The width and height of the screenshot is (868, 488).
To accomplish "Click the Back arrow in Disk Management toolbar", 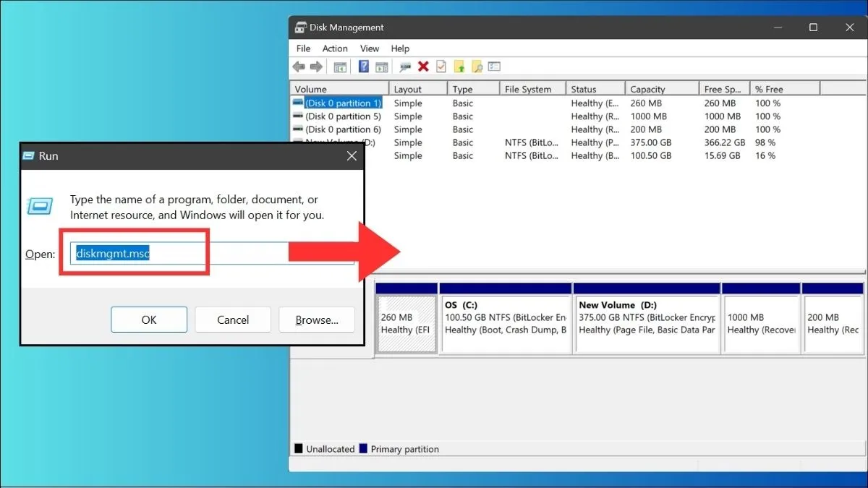I will click(299, 66).
